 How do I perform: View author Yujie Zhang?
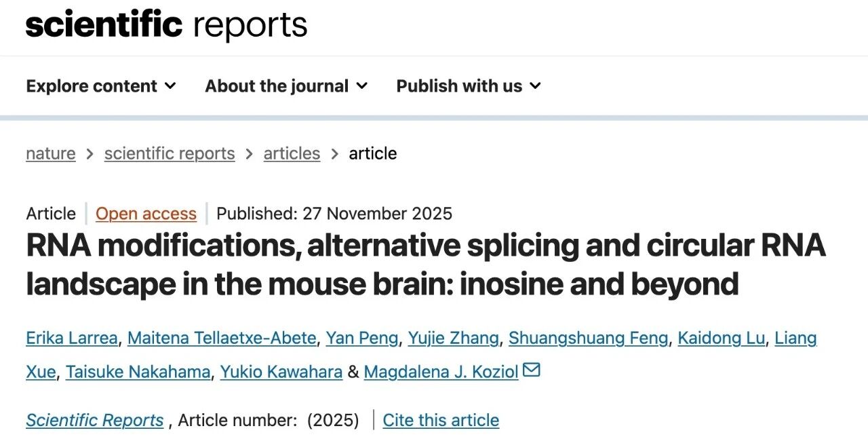coord(453,338)
